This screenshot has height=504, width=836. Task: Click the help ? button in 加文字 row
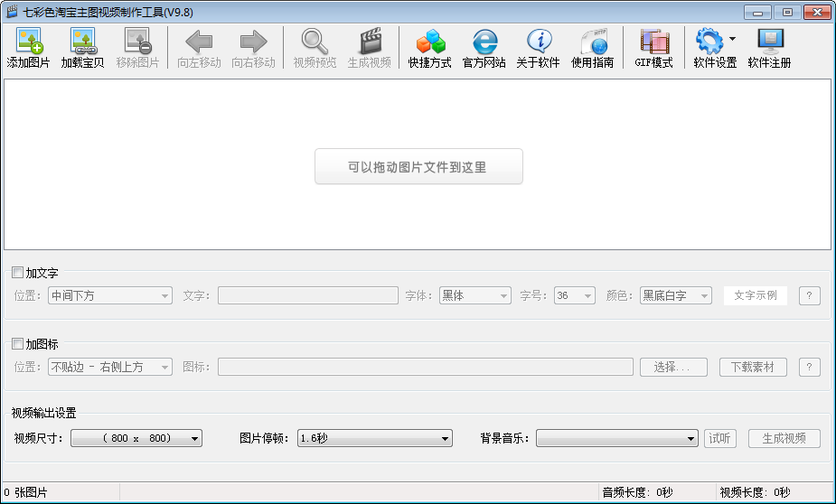click(810, 295)
